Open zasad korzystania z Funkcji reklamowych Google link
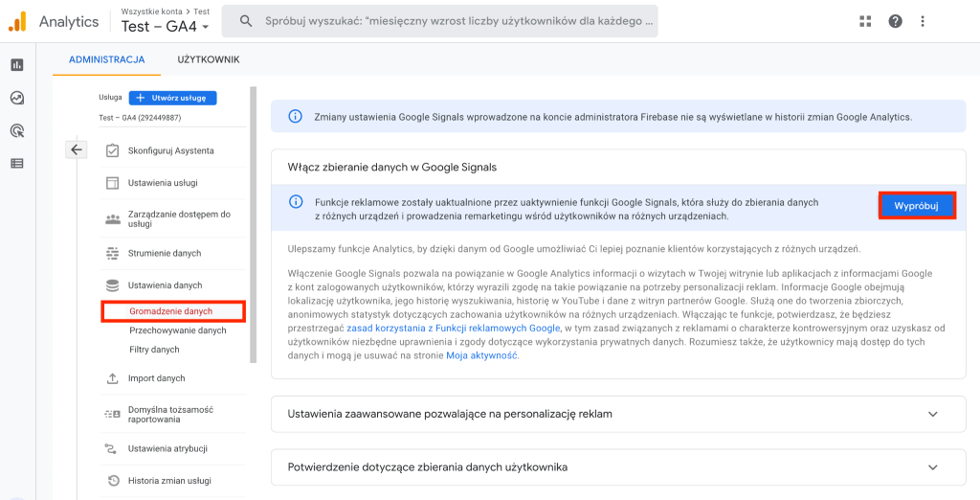980x500 pixels. click(453, 328)
